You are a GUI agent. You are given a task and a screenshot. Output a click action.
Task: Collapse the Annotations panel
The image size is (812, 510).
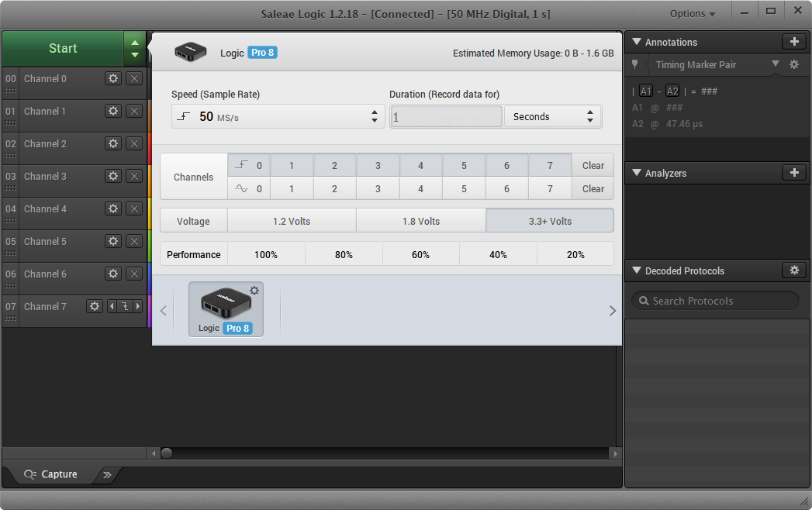coord(638,42)
